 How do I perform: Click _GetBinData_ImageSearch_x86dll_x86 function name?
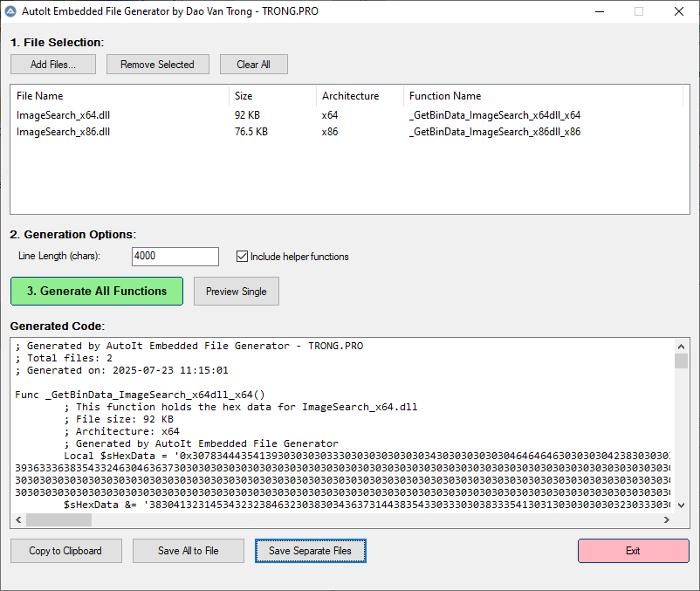coord(495,132)
